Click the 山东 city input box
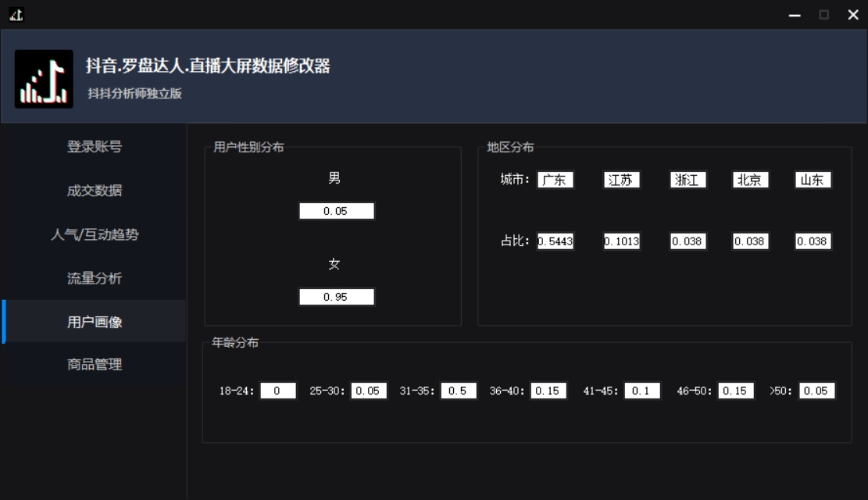 click(x=813, y=179)
